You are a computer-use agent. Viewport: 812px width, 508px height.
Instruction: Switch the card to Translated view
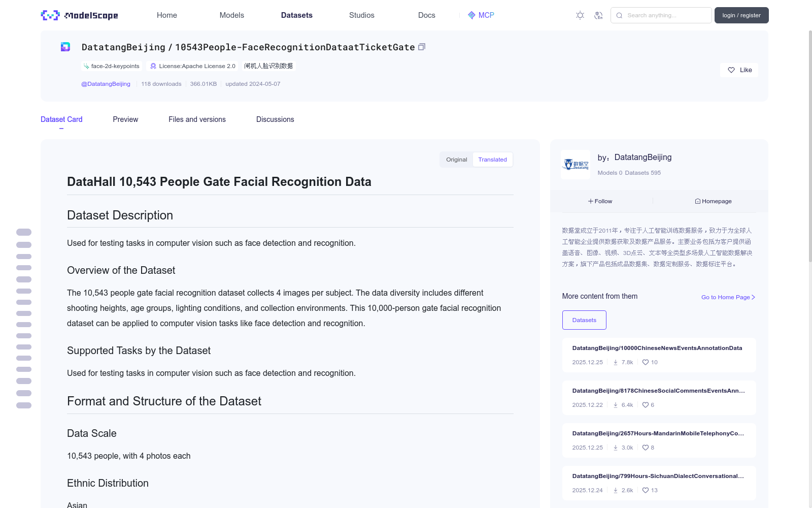click(x=492, y=160)
